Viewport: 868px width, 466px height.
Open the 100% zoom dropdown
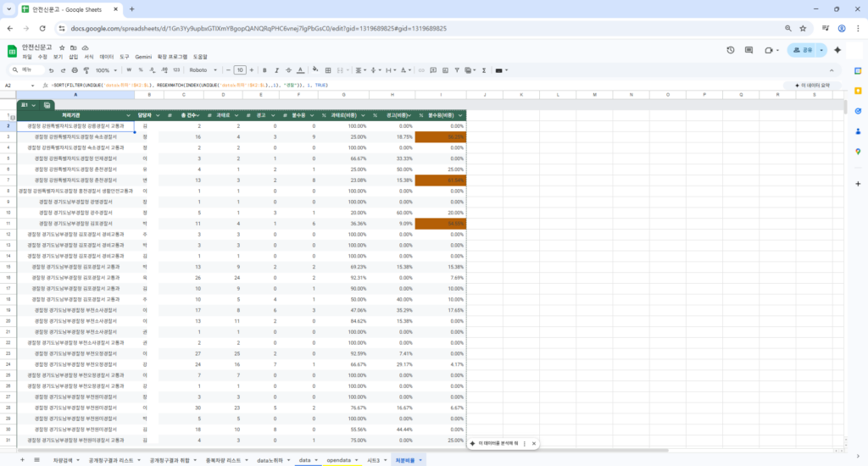[110, 69]
